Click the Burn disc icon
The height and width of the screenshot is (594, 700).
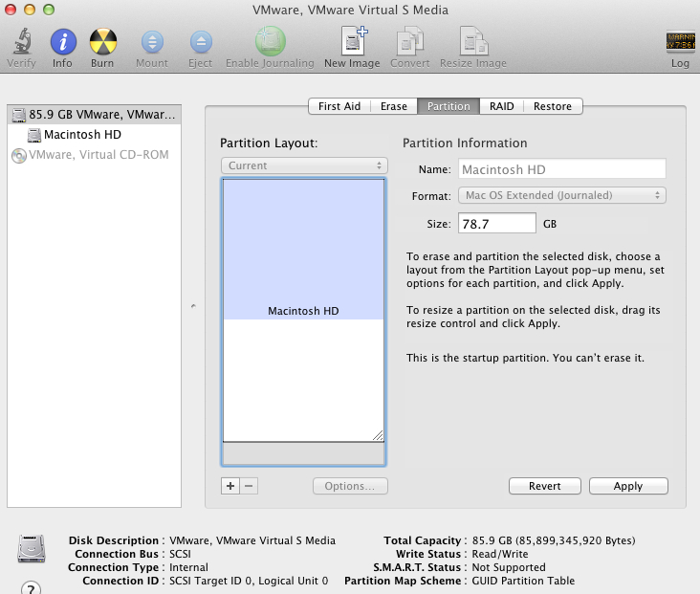tap(103, 41)
